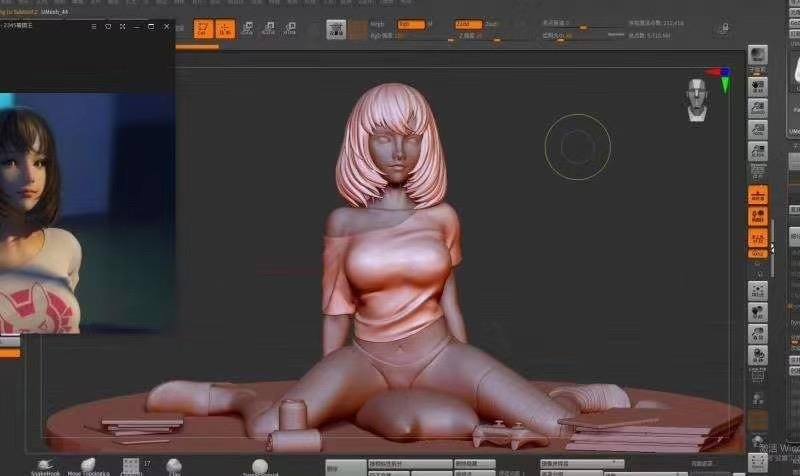Image resolution: width=800 pixels, height=476 pixels.
Task: Select the Move transform mode icon
Action: (247, 30)
